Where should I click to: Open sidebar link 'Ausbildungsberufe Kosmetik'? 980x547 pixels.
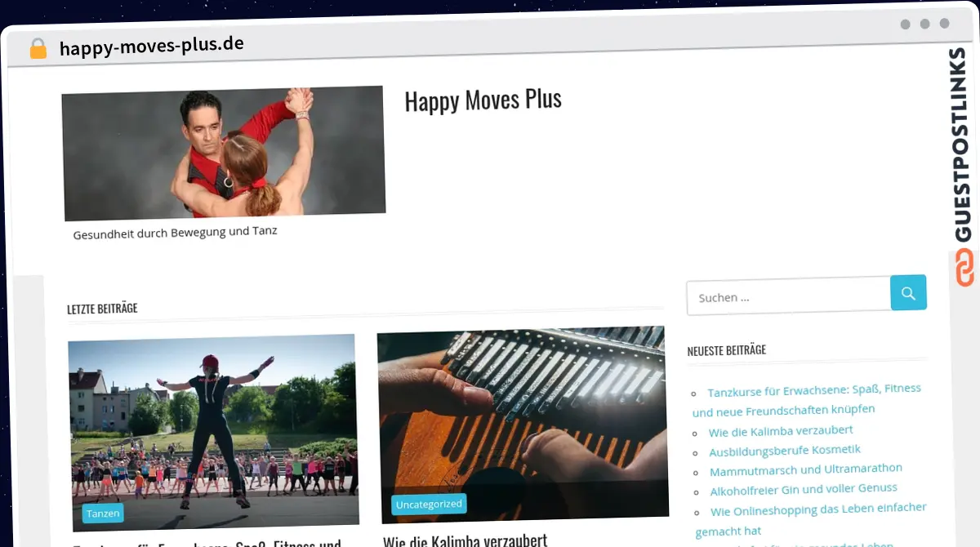pos(785,450)
